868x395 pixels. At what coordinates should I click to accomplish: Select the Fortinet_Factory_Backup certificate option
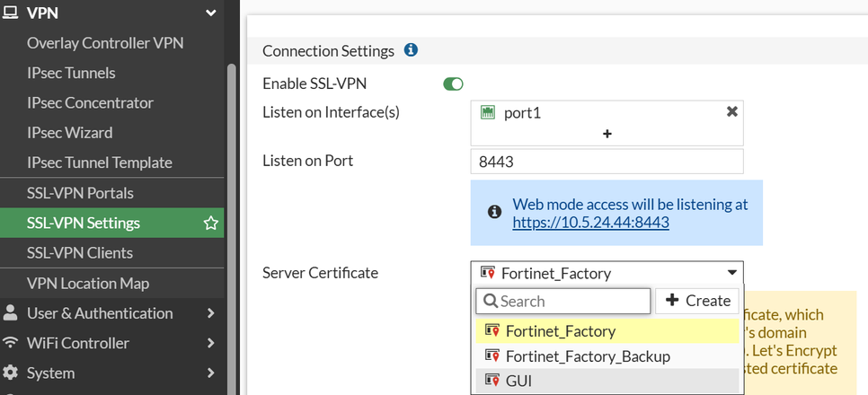[x=588, y=356]
